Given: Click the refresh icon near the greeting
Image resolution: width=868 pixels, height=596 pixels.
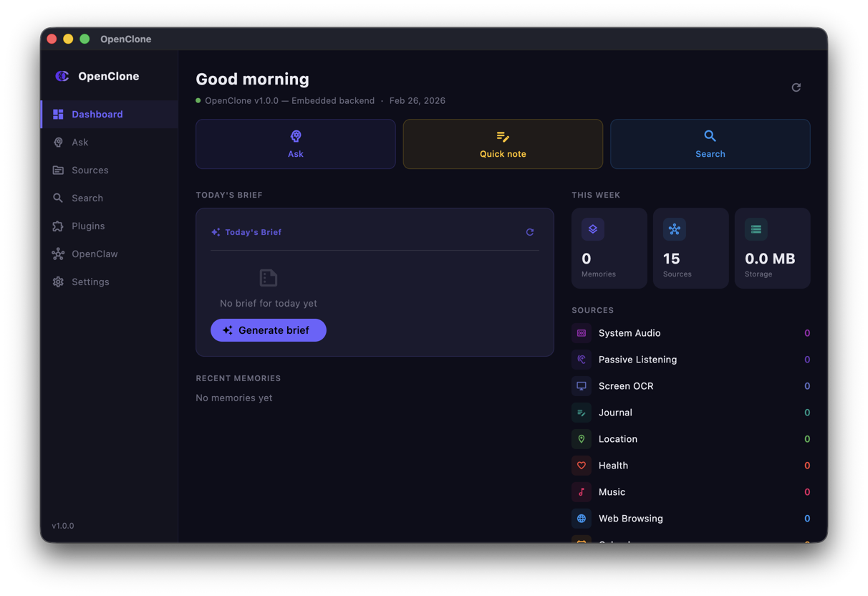Looking at the screenshot, I should (x=796, y=87).
